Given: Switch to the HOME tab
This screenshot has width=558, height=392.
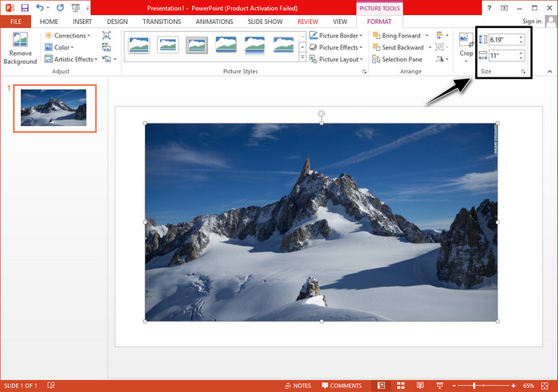Looking at the screenshot, I should click(49, 22).
